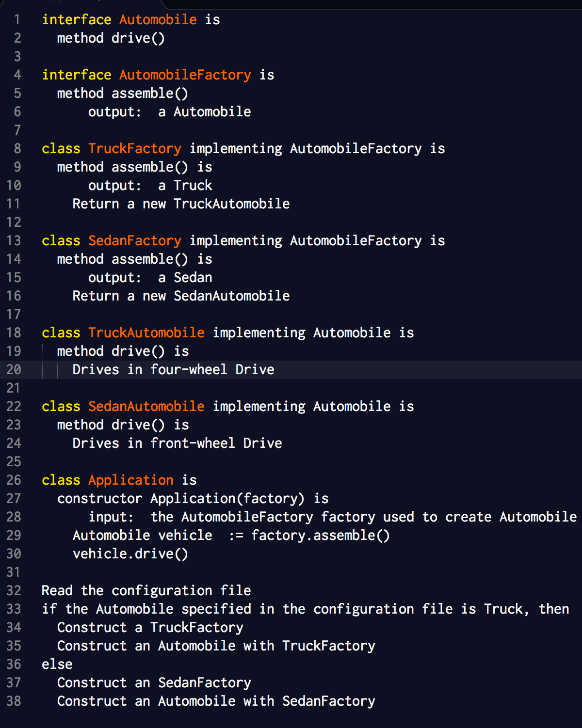
Task: Click line number 38 at the bottom
Action: pos(14,701)
